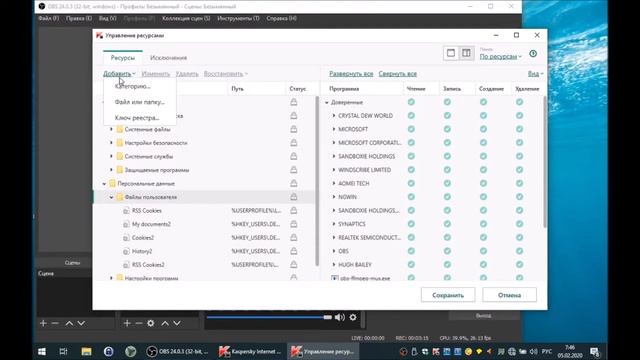Open File Explorer from taskbar
The width and height of the screenshot is (640, 360).
(x=86, y=351)
